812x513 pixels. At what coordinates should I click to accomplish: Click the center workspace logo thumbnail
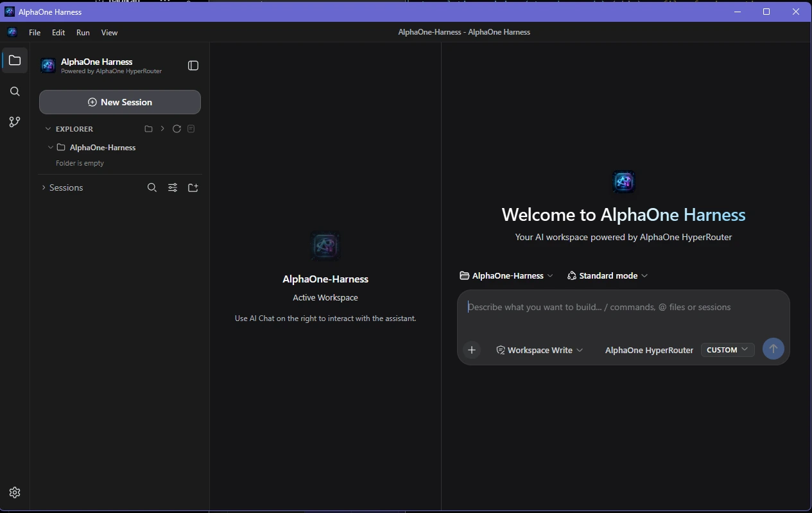(325, 245)
